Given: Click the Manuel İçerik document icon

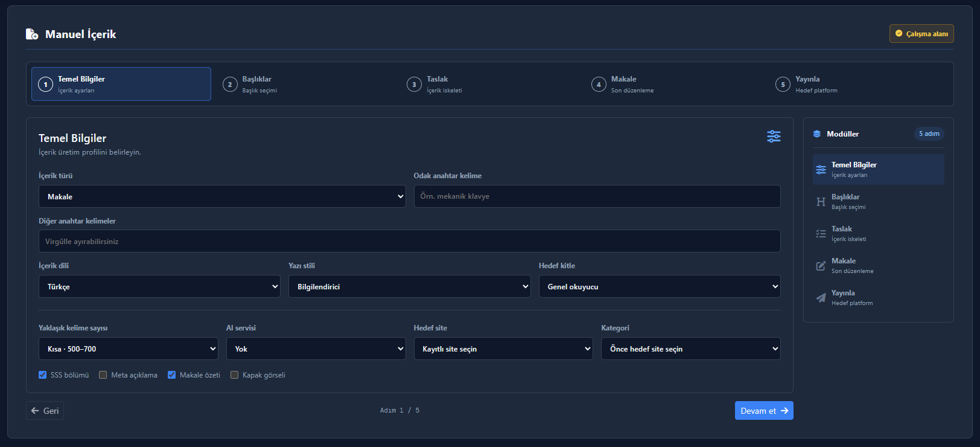Looking at the screenshot, I should coord(32,34).
